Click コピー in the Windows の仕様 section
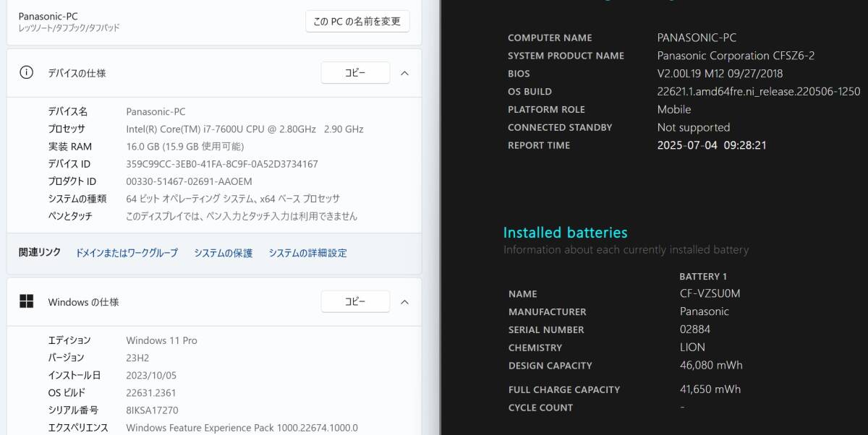The width and height of the screenshot is (868, 435). click(355, 301)
